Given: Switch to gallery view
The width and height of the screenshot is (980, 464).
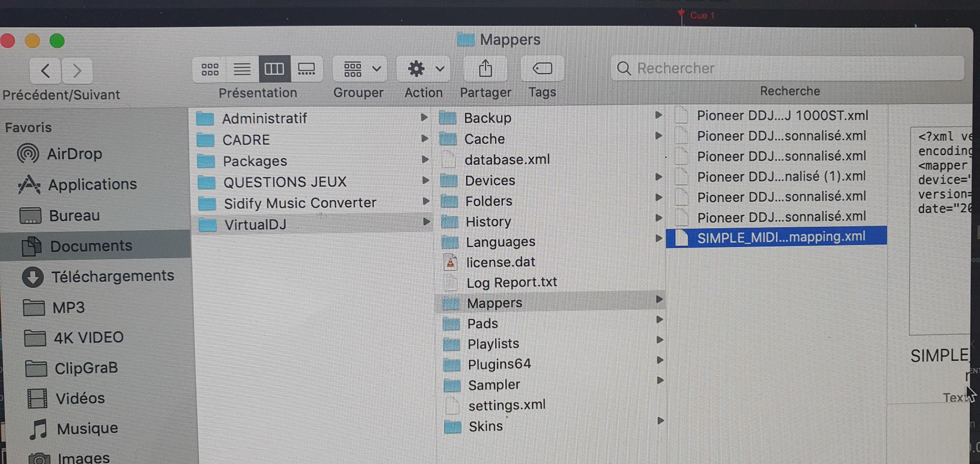Looking at the screenshot, I should pos(306,69).
